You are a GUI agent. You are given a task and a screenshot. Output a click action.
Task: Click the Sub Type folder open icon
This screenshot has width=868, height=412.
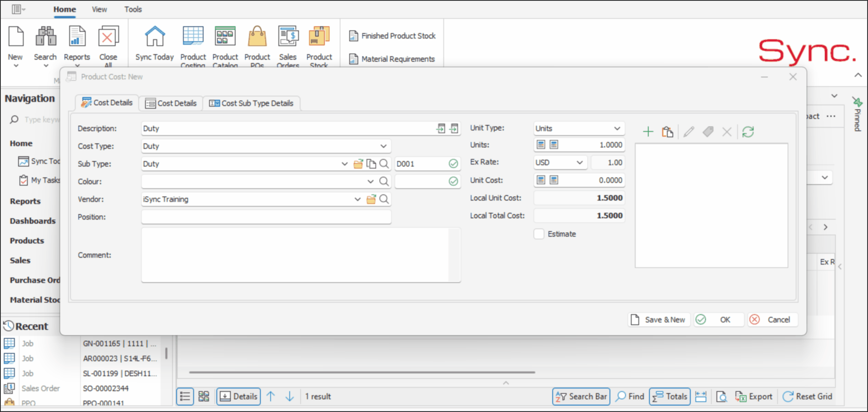pos(358,164)
